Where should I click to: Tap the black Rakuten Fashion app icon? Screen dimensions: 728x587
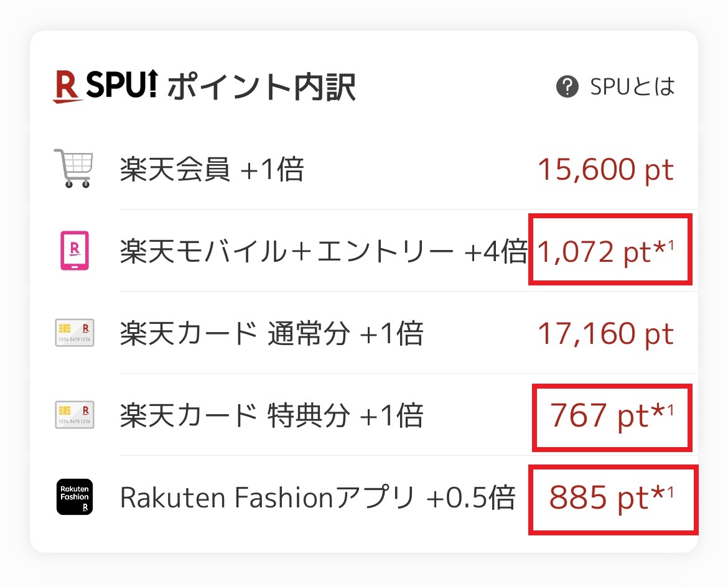[x=74, y=497]
